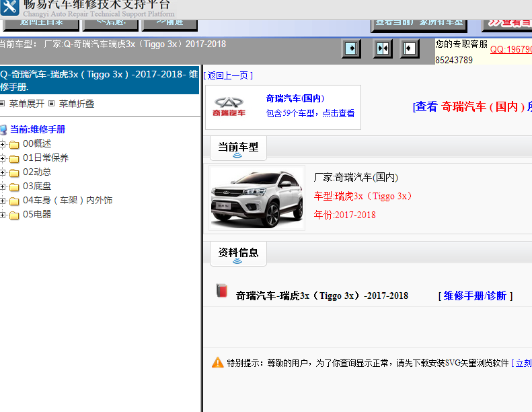Open the 05电器 folder label
532x412 pixels.
(x=37, y=214)
